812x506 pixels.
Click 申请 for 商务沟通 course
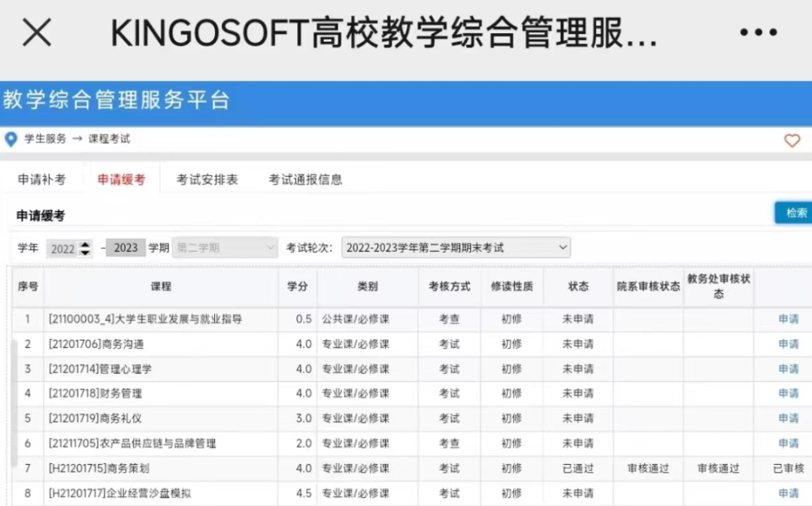coord(787,344)
